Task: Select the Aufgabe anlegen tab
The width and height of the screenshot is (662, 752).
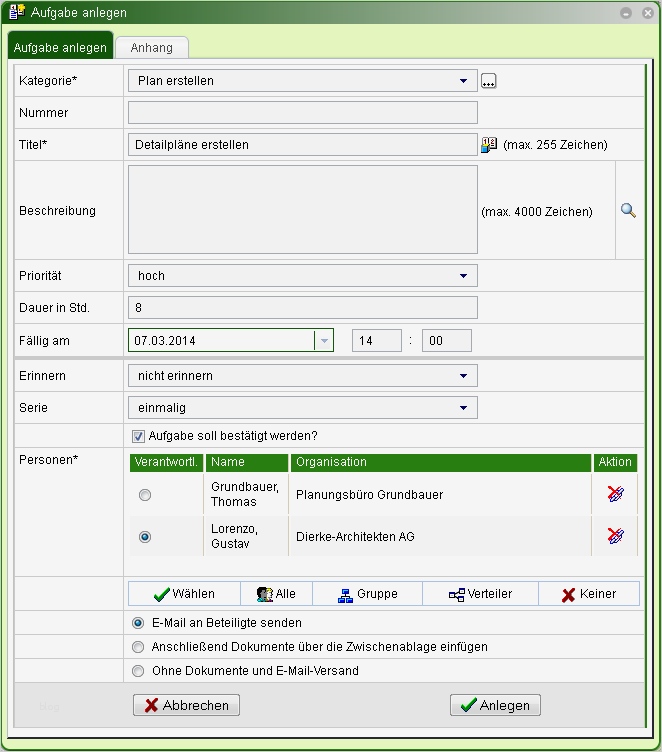Action: (x=60, y=47)
